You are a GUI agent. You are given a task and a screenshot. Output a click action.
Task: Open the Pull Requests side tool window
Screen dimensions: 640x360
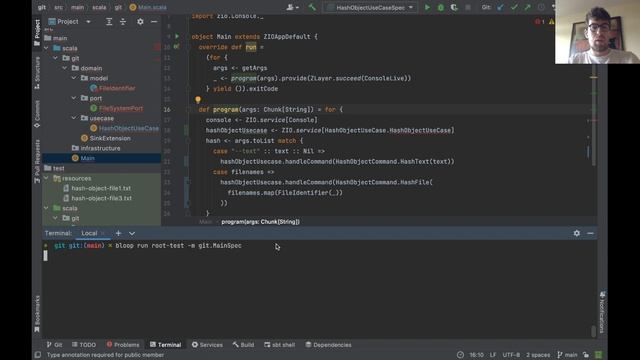(x=37, y=161)
